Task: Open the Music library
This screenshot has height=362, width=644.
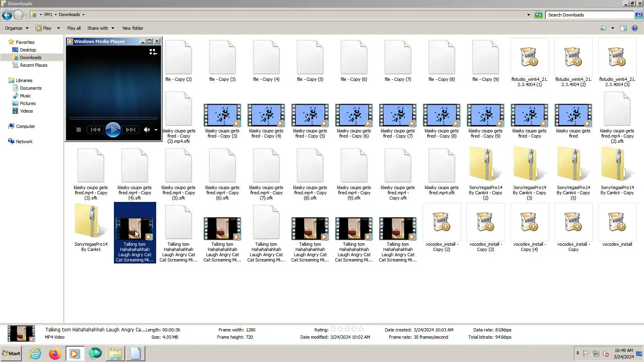Action: tap(25, 96)
